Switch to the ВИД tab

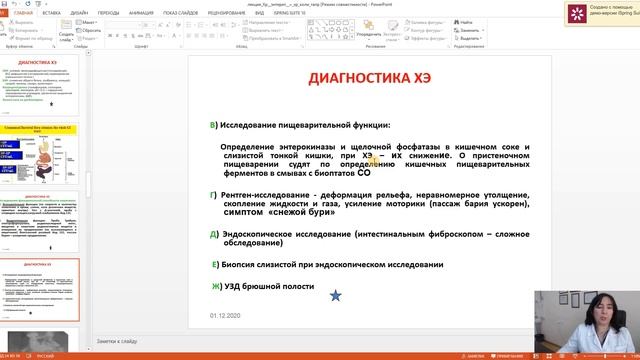(260, 13)
